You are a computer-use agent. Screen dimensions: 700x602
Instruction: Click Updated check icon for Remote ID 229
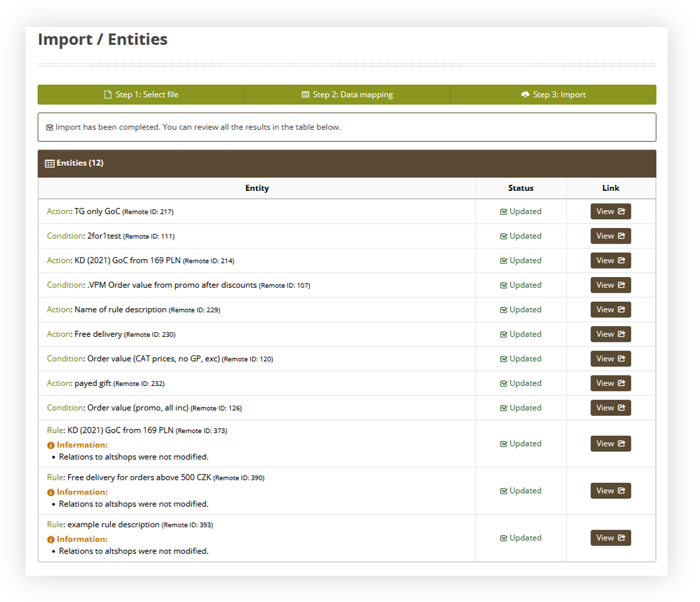pos(504,310)
